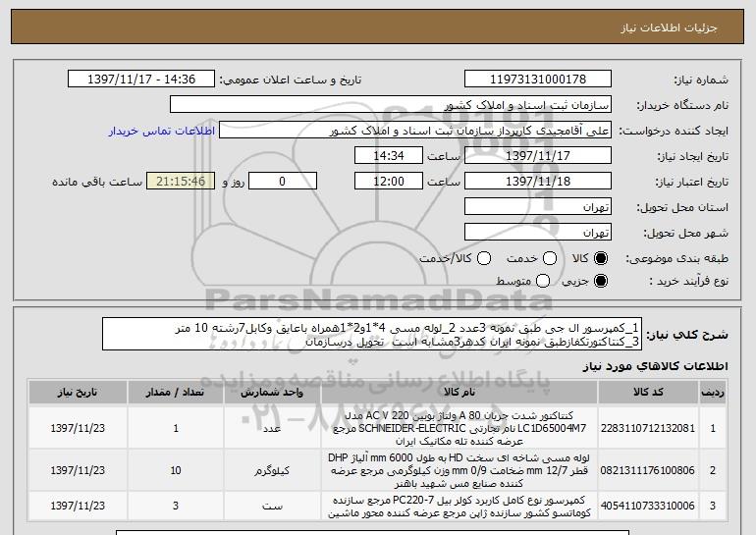Click unit عدد in row 1
Image resolution: width=756 pixels, height=535 pixels.
point(272,428)
